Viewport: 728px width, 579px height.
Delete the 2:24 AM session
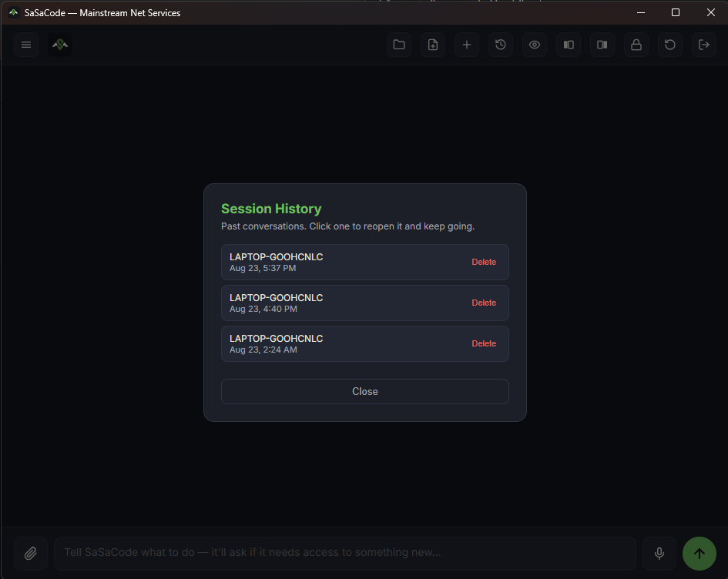pos(484,343)
